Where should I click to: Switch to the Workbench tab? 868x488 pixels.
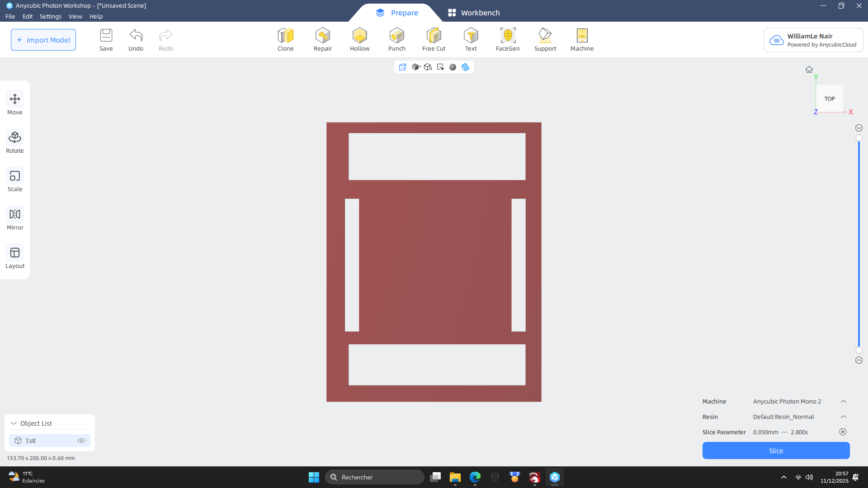coord(474,13)
